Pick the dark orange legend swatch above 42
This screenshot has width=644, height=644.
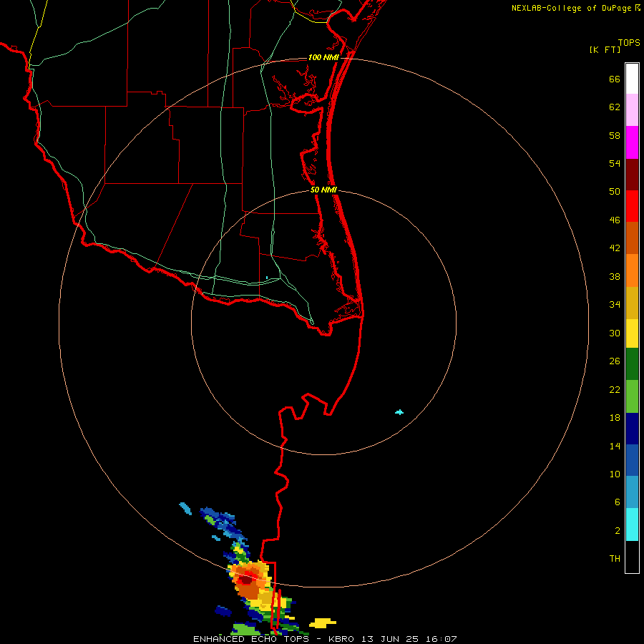point(632,238)
